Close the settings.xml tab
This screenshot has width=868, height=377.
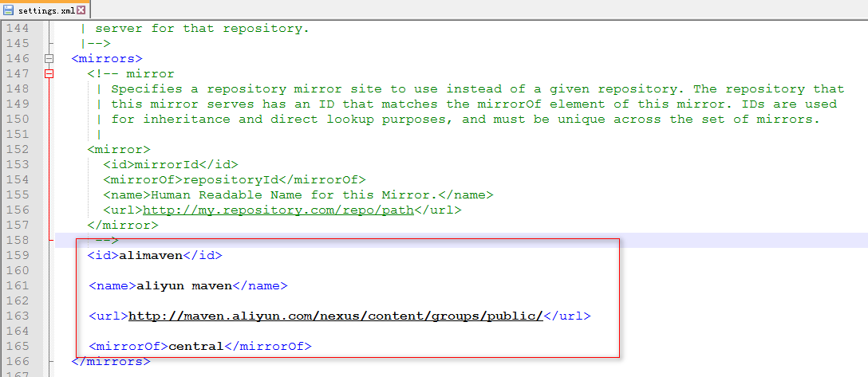tap(81, 10)
